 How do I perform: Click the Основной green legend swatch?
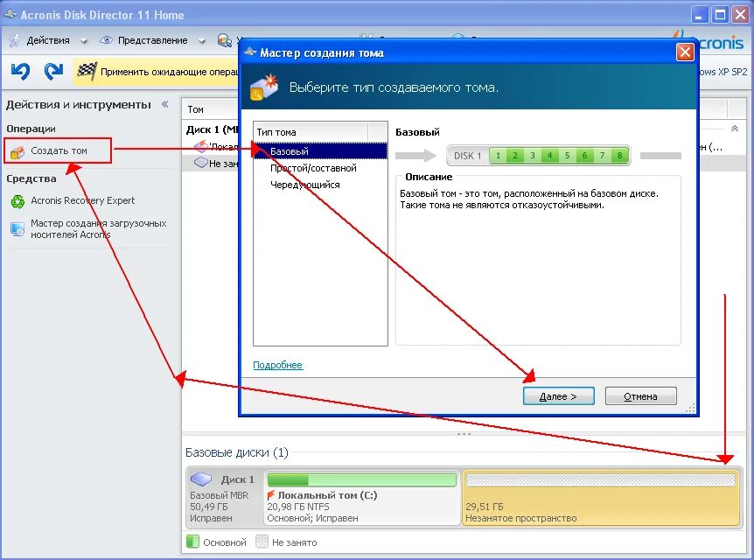(x=192, y=542)
